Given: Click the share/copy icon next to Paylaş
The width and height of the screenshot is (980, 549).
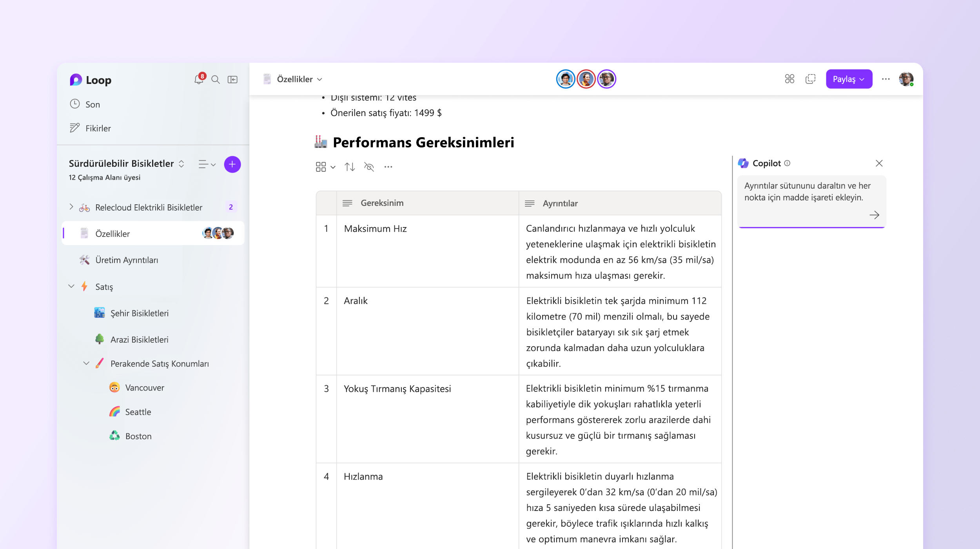Looking at the screenshot, I should click(x=810, y=80).
